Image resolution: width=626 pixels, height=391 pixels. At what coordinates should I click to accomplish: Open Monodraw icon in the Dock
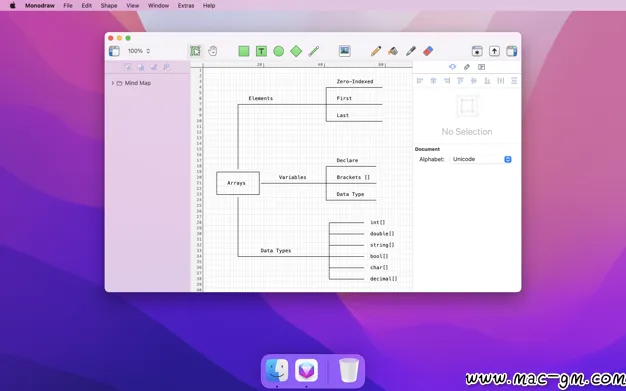(x=306, y=370)
